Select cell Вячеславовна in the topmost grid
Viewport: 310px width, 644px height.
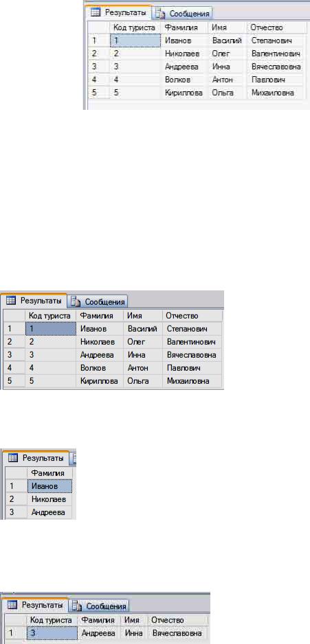click(276, 67)
